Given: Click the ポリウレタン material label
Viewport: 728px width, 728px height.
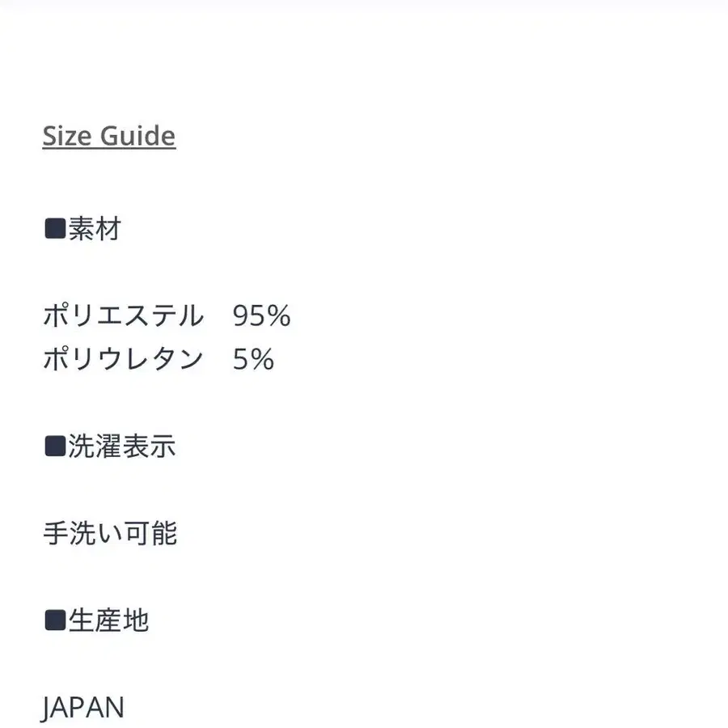Looking at the screenshot, I should 123,359.
